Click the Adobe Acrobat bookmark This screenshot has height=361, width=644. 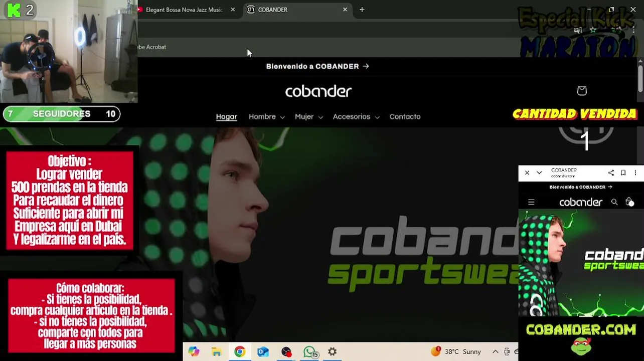click(x=152, y=47)
